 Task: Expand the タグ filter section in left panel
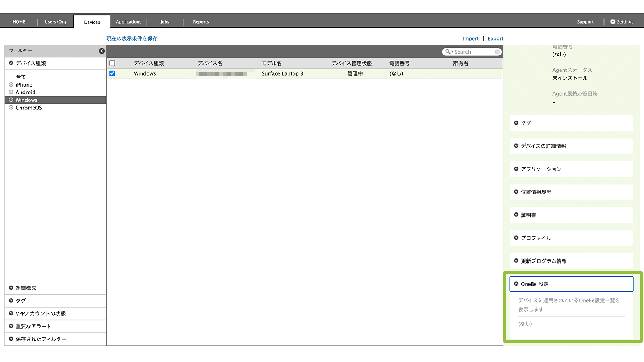[55, 301]
